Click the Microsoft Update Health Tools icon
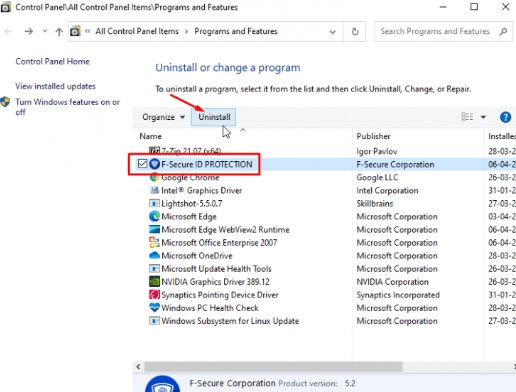Image resolution: width=516 pixels, height=392 pixels. pyautogui.click(x=154, y=268)
